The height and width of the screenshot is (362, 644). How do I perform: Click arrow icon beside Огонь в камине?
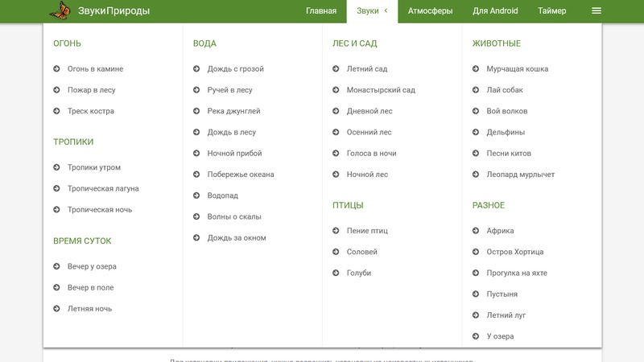tap(57, 69)
